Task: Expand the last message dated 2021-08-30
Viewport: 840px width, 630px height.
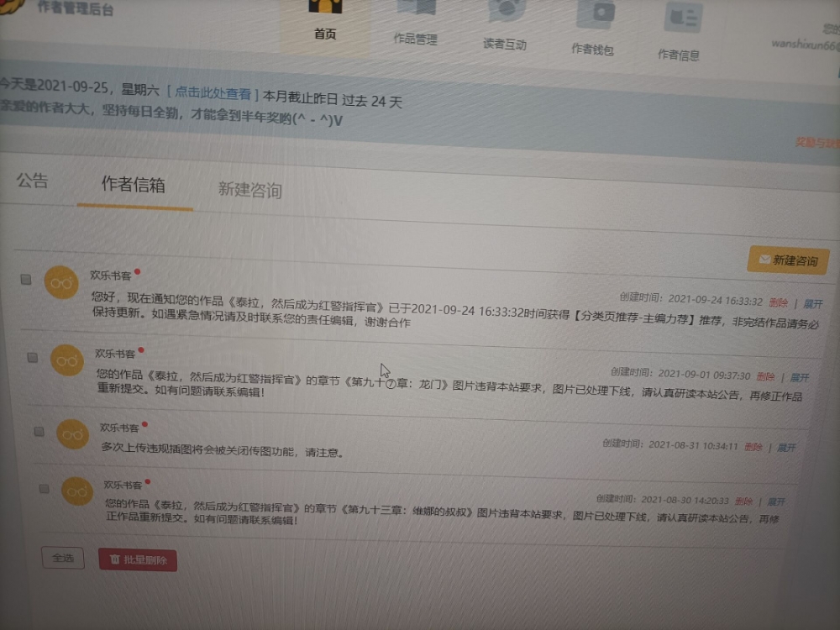Action: [x=775, y=501]
